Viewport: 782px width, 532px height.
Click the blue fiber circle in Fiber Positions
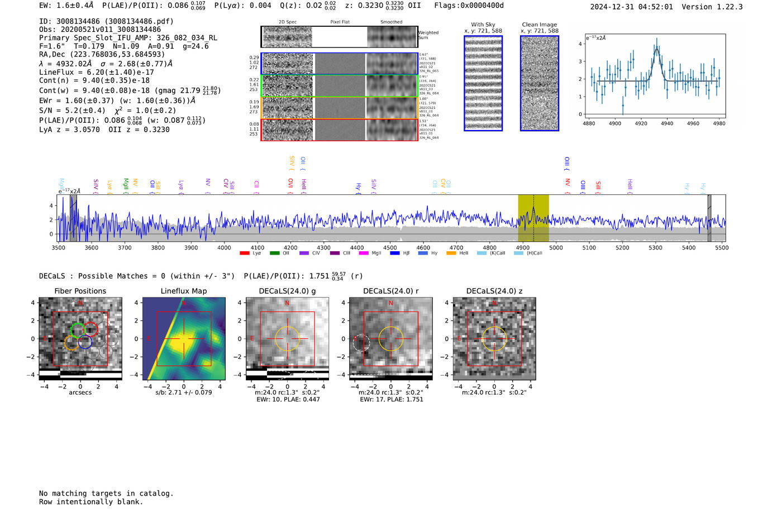click(x=85, y=343)
